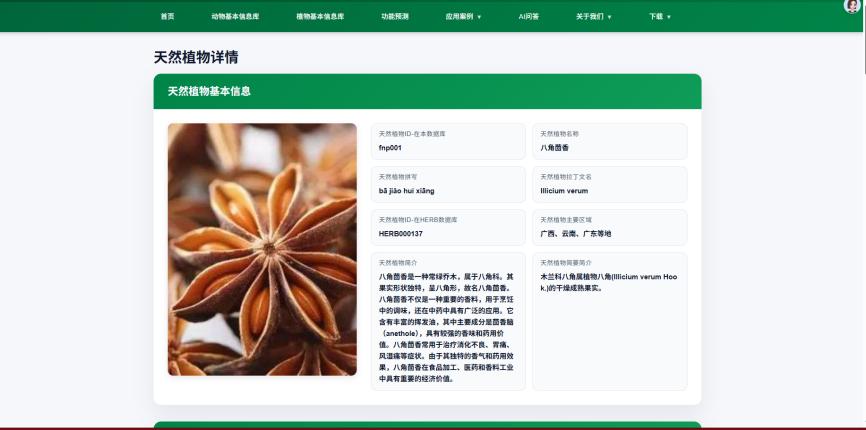Click the plant name field 八角茴香
This screenshot has height=430, width=866.
coord(554,148)
